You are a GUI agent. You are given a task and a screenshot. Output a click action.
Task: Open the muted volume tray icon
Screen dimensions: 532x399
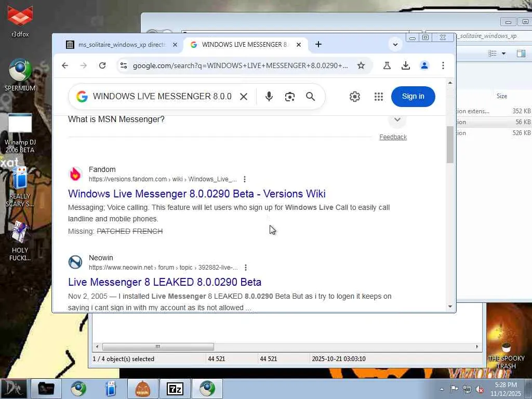(x=480, y=389)
